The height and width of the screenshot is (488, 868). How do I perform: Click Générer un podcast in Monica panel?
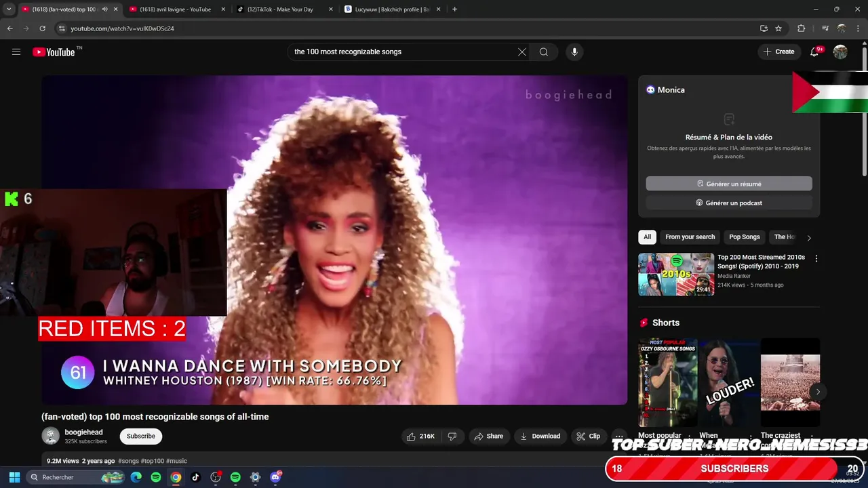[x=729, y=203]
